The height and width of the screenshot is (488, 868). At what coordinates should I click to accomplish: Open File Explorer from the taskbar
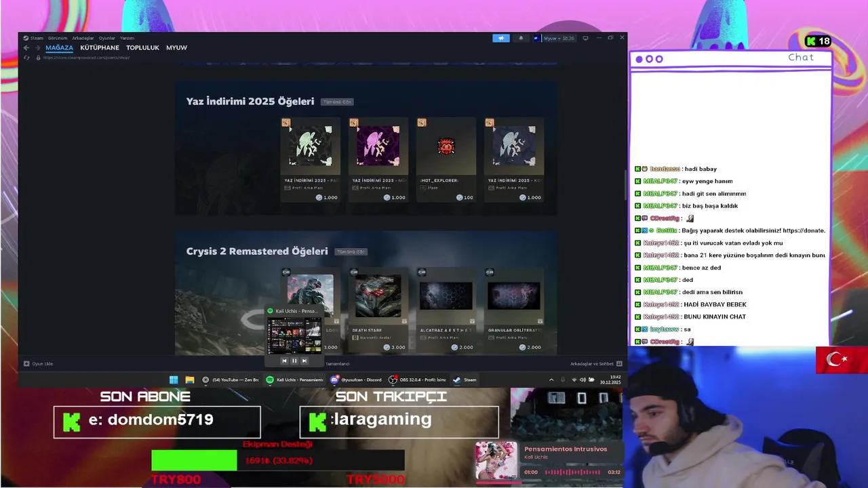coord(190,380)
